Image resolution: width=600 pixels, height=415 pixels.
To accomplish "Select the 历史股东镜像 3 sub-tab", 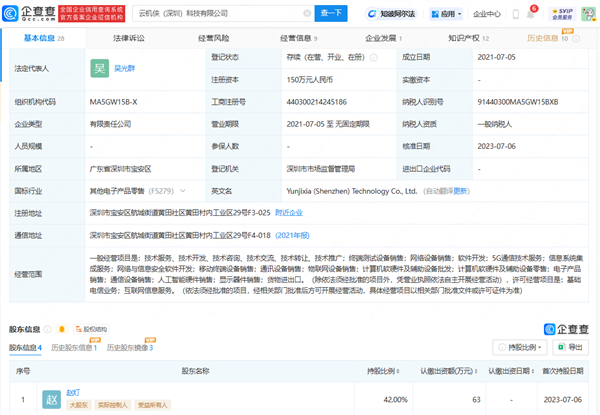I will click(130, 348).
